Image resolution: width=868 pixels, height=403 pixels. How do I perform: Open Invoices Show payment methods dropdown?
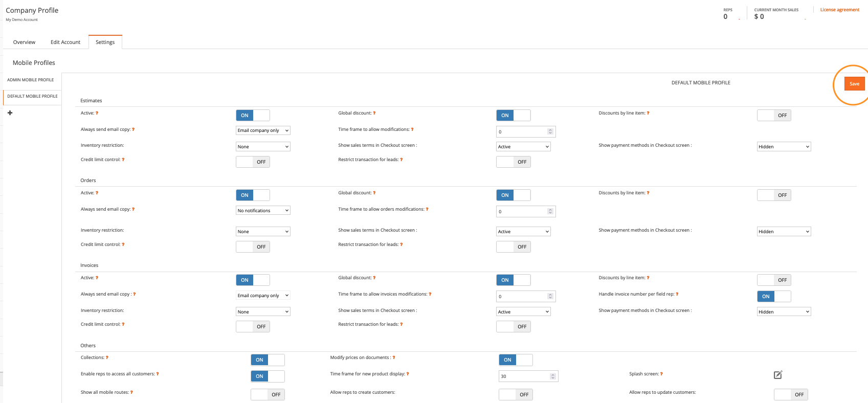[784, 312]
